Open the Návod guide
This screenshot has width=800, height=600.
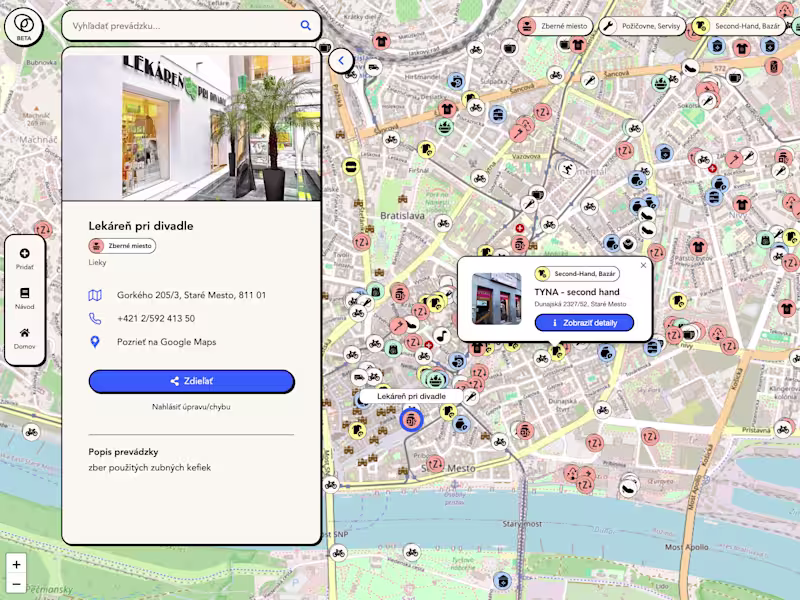click(24, 298)
